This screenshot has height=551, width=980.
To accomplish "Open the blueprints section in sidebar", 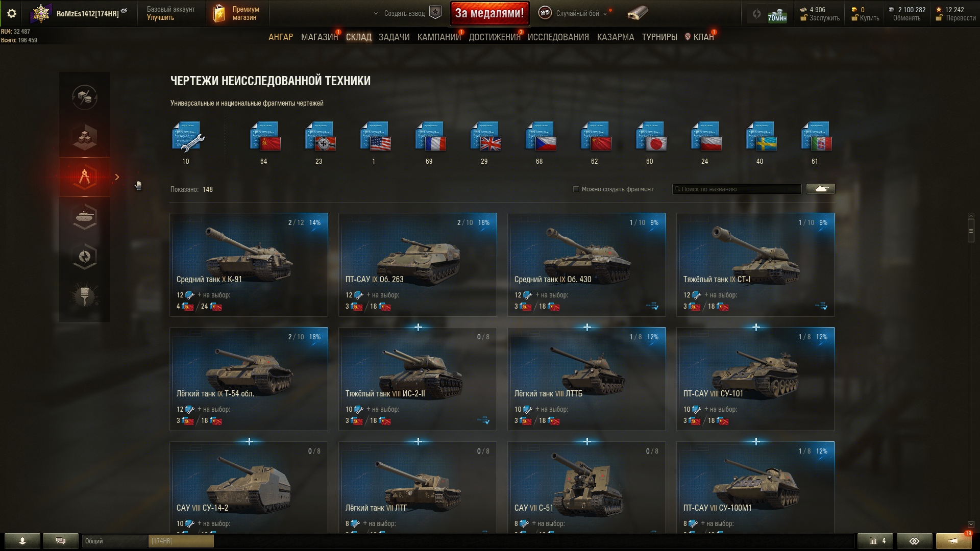I will 85,177.
